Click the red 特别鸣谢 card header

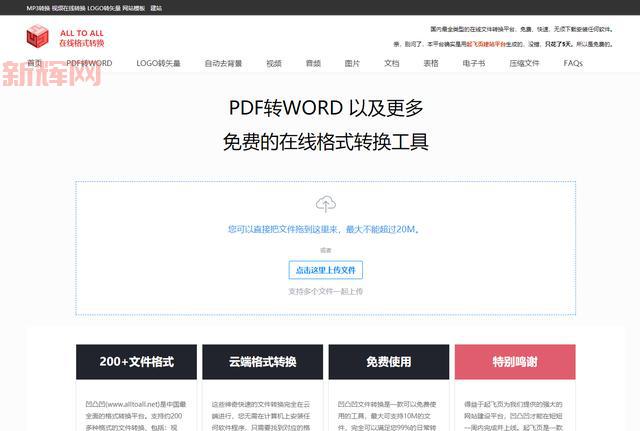click(x=515, y=362)
